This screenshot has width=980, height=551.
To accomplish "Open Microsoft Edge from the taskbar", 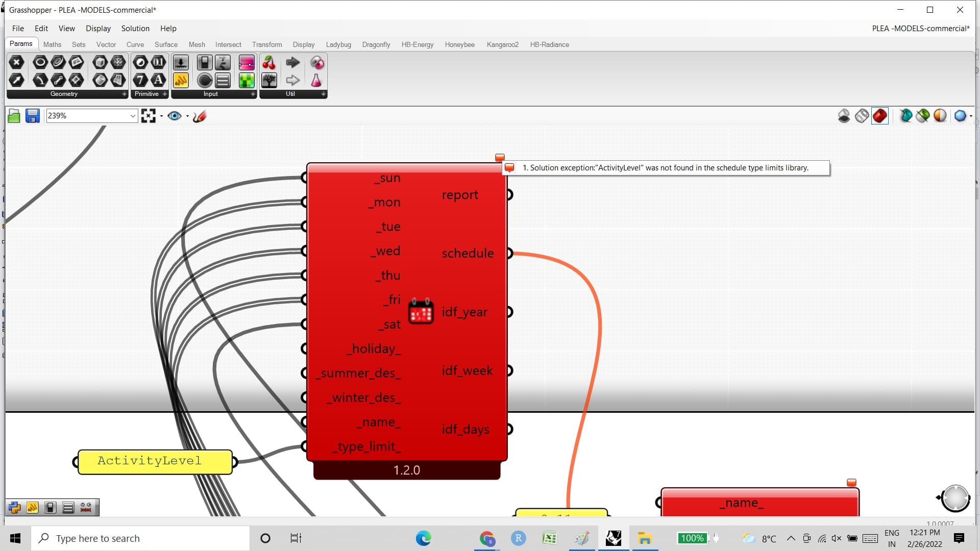I will [x=423, y=538].
